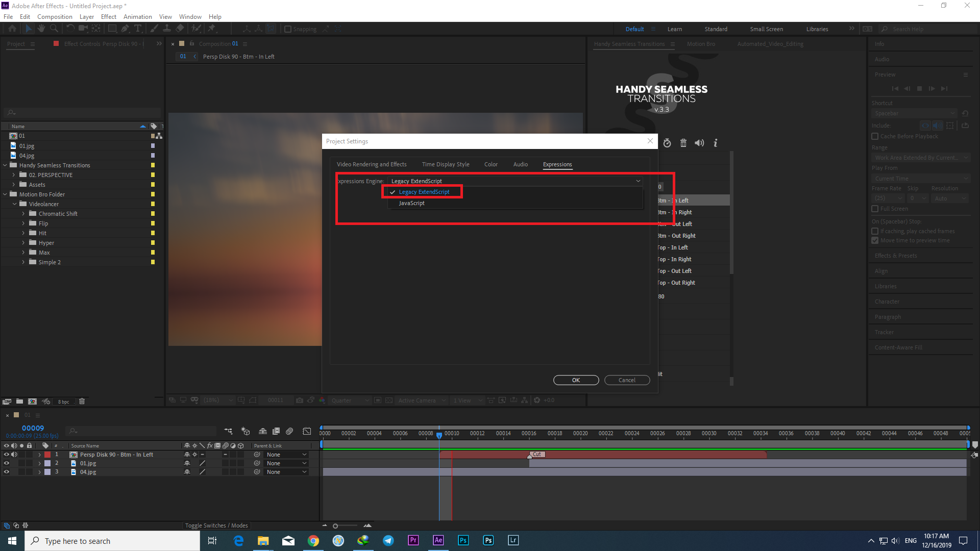This screenshot has height=551, width=980.
Task: Open the Graph Editor in timeline
Action: tap(307, 431)
